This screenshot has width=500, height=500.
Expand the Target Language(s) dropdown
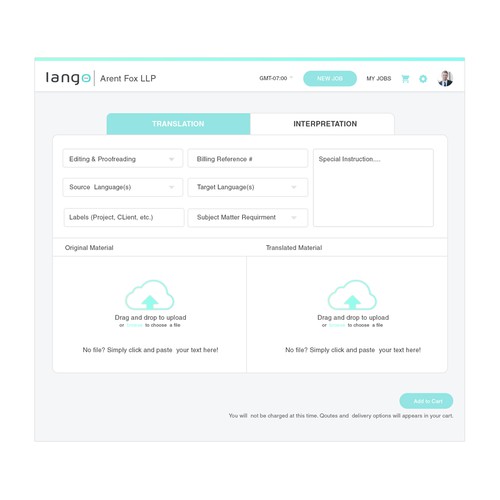pos(248,187)
